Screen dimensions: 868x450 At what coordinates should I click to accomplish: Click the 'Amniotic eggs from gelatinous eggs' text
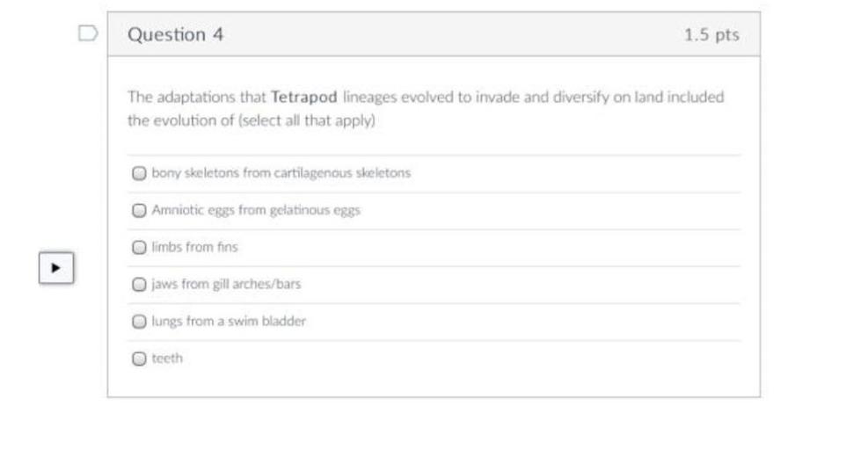(x=256, y=210)
